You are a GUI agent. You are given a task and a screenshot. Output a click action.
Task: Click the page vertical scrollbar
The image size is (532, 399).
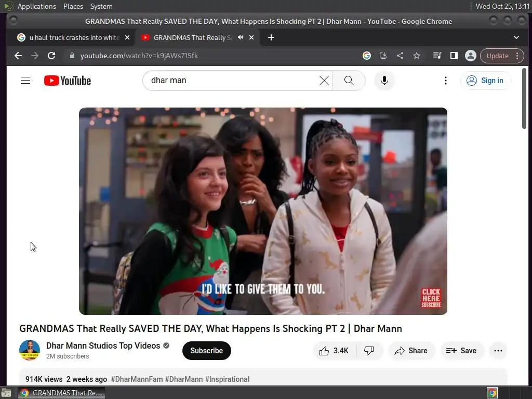pyautogui.click(x=524, y=98)
